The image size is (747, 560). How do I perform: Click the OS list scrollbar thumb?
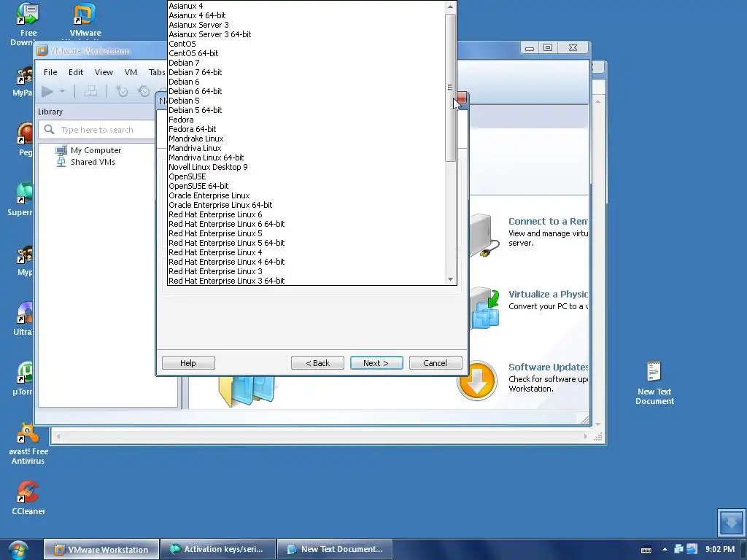point(450,87)
